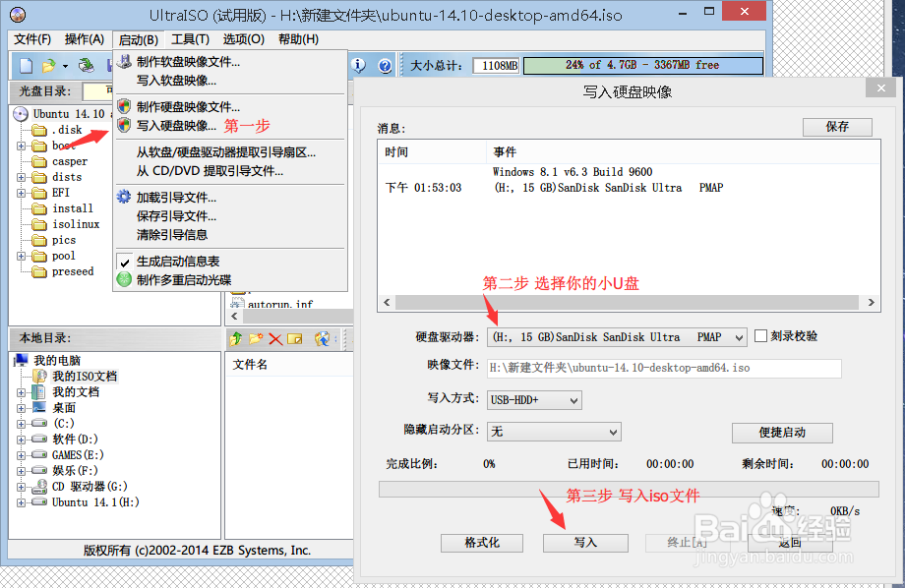The image size is (905, 588).
Task: Open the dropdown arrow beside Open folder icon
Action: click(x=65, y=66)
